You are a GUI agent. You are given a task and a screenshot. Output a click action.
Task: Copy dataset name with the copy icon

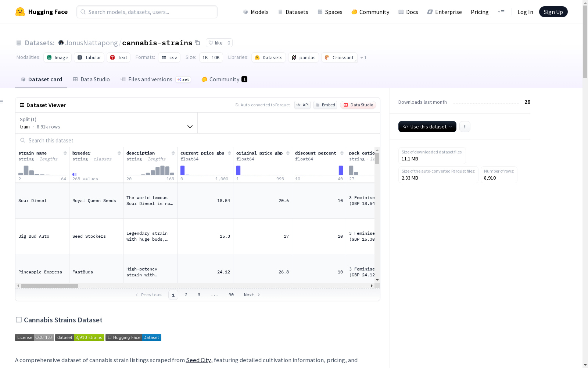(197, 43)
